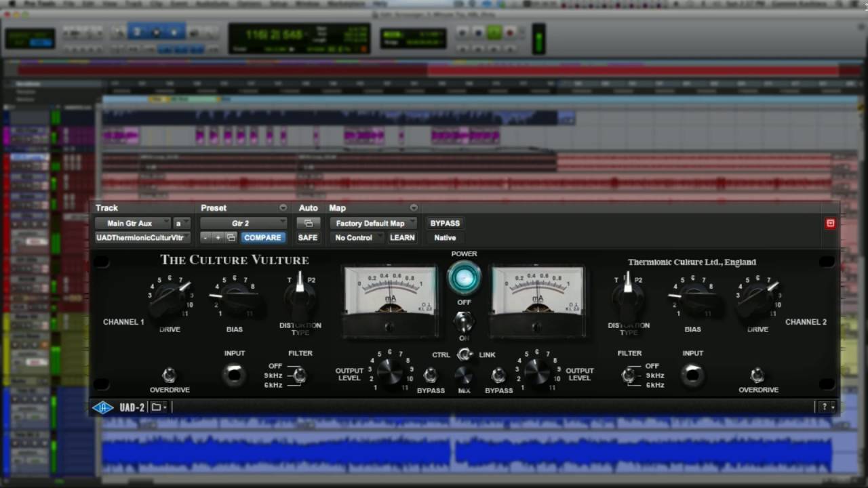Click the Mix knob
Viewport: 868px width, 488px height.
tap(464, 374)
